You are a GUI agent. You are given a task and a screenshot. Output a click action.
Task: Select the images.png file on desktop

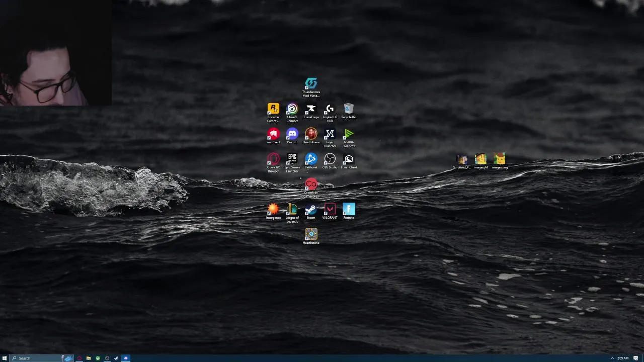[x=500, y=161]
